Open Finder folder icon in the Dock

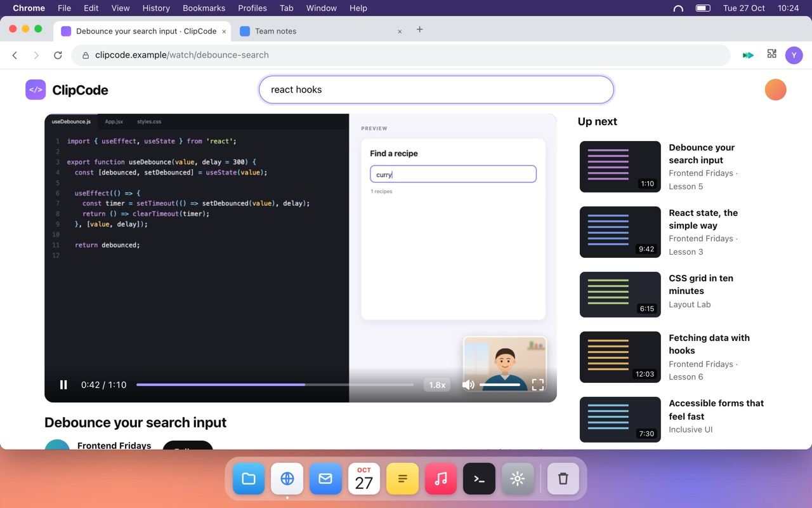pos(249,479)
